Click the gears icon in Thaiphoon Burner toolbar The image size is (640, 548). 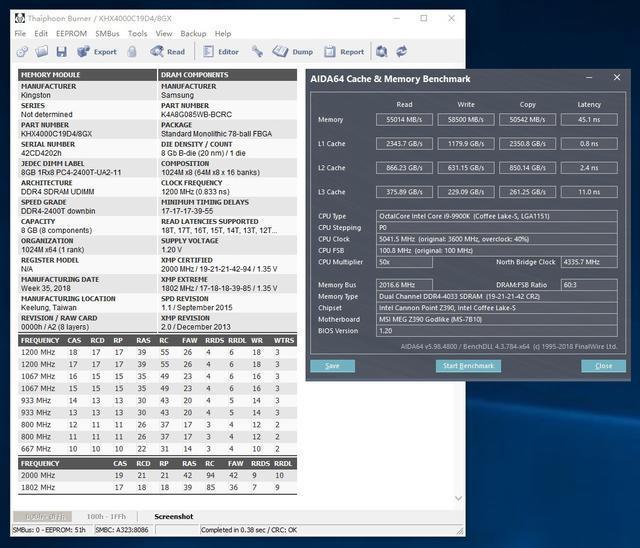click(22, 52)
